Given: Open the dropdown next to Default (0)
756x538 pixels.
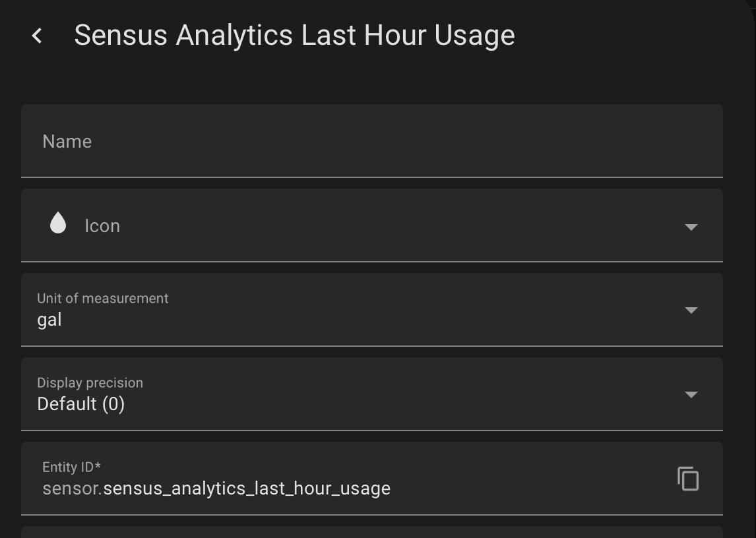Looking at the screenshot, I should click(x=691, y=394).
